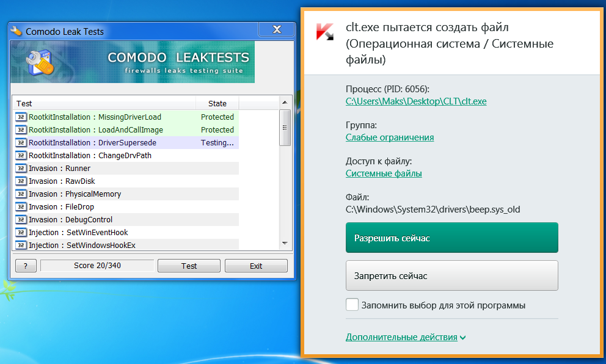This screenshot has height=364, width=606.
Task: Click the Injection SetWinEventHook row icon
Action: pyautogui.click(x=21, y=232)
